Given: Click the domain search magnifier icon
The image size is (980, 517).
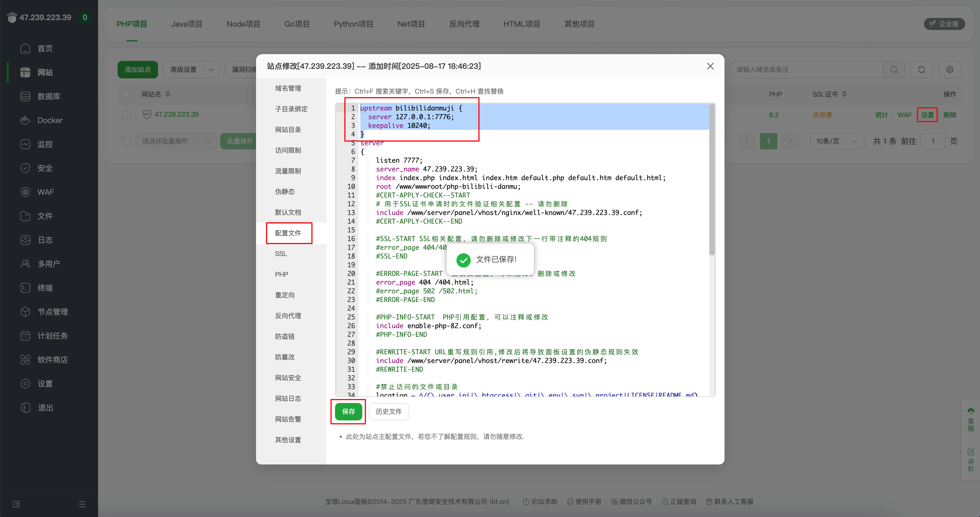Looking at the screenshot, I should point(894,70).
